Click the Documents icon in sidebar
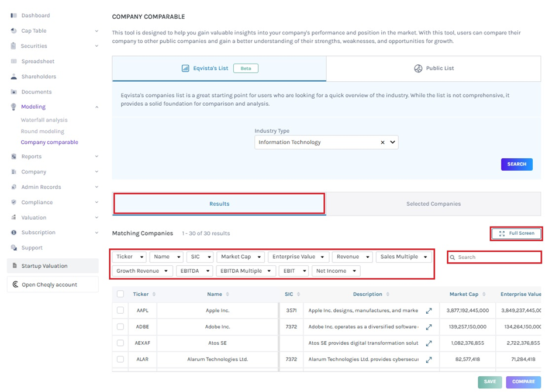Image resolution: width=549 pixels, height=392 pixels. pos(14,92)
